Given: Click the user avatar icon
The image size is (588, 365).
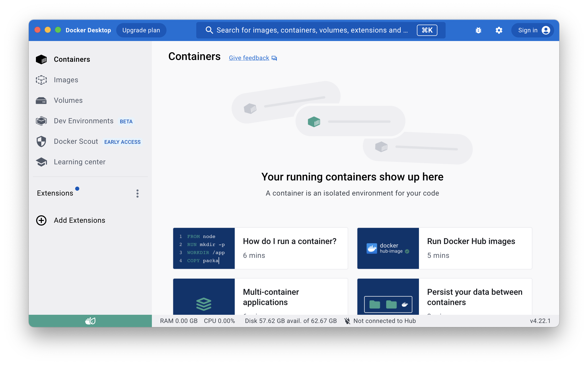Looking at the screenshot, I should click(546, 30).
